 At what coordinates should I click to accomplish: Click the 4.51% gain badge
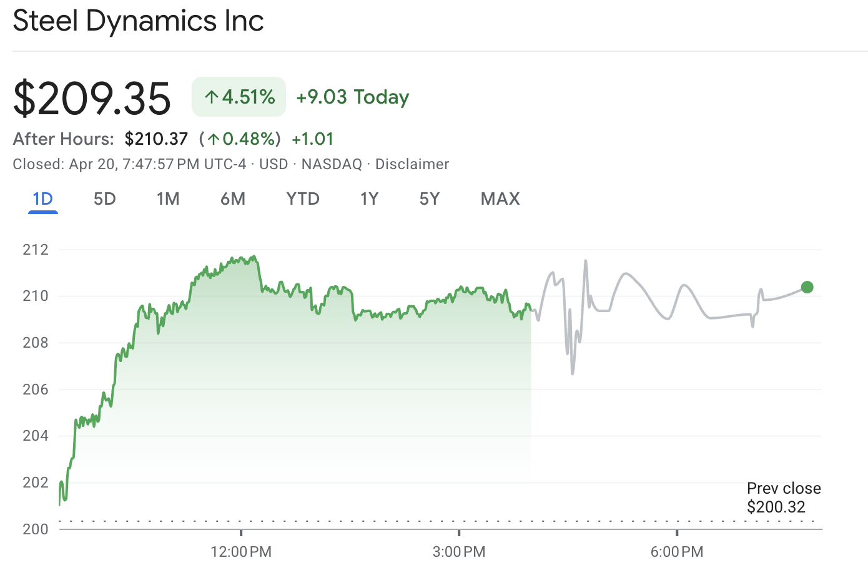[x=239, y=97]
